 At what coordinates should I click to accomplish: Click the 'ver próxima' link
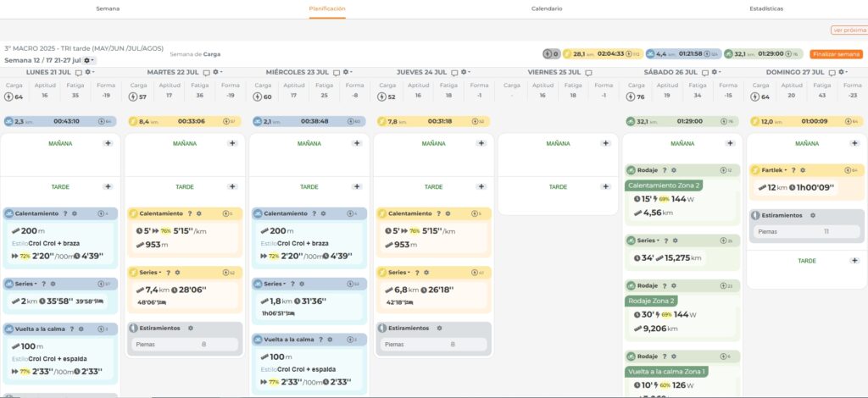pos(848,30)
